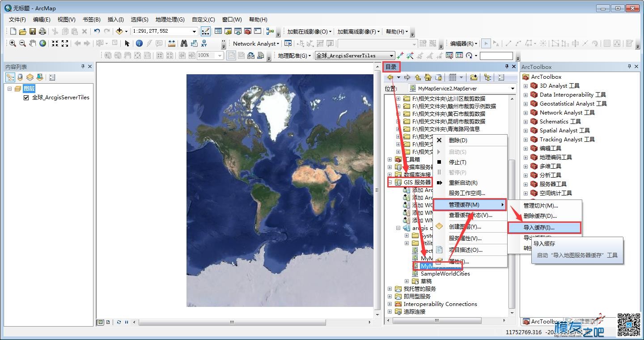644x340 pixels.
Task: Save the current map document
Action: pyautogui.click(x=33, y=31)
